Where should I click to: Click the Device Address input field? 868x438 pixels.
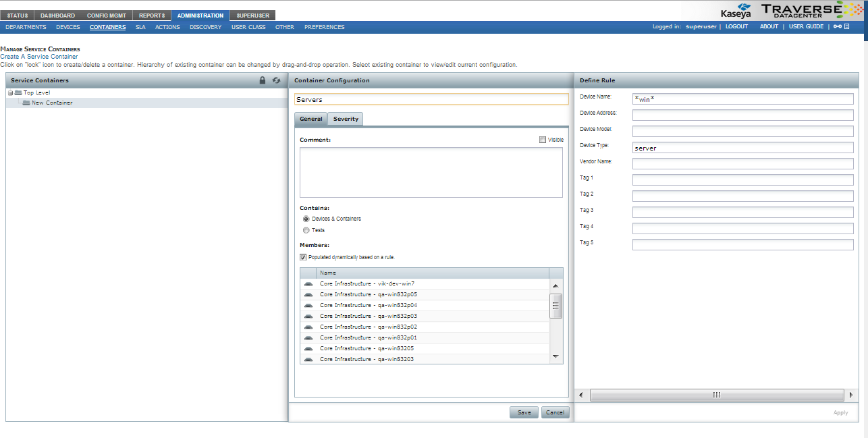click(x=742, y=115)
